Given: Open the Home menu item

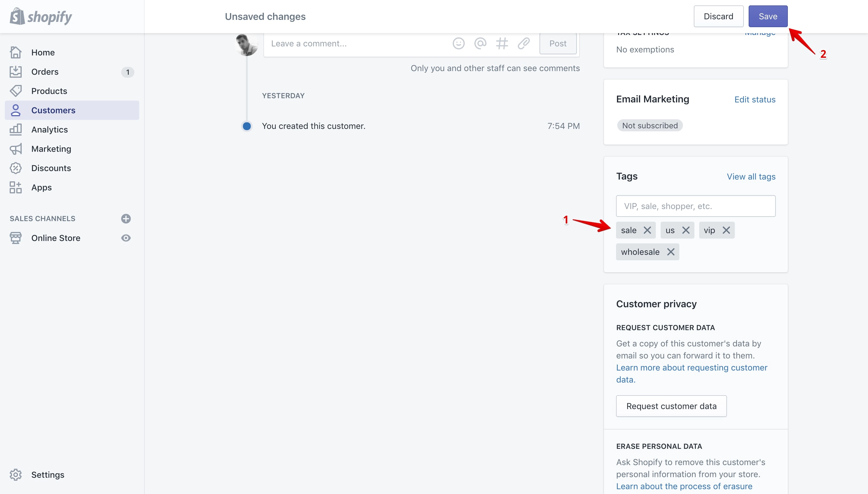Looking at the screenshot, I should click(72, 52).
